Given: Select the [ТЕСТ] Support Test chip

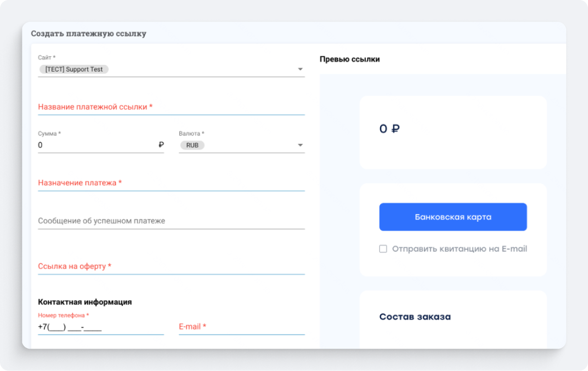Looking at the screenshot, I should tap(74, 69).
